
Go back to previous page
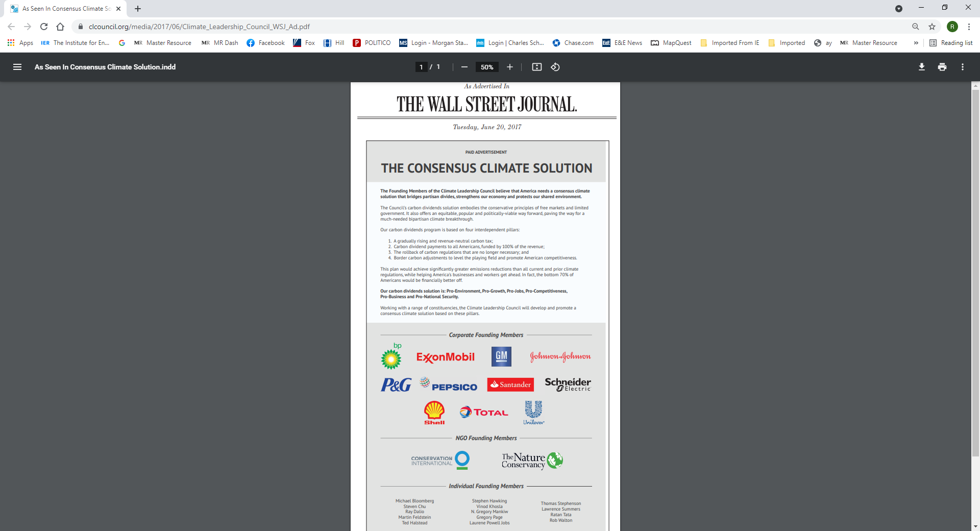pyautogui.click(x=11, y=27)
